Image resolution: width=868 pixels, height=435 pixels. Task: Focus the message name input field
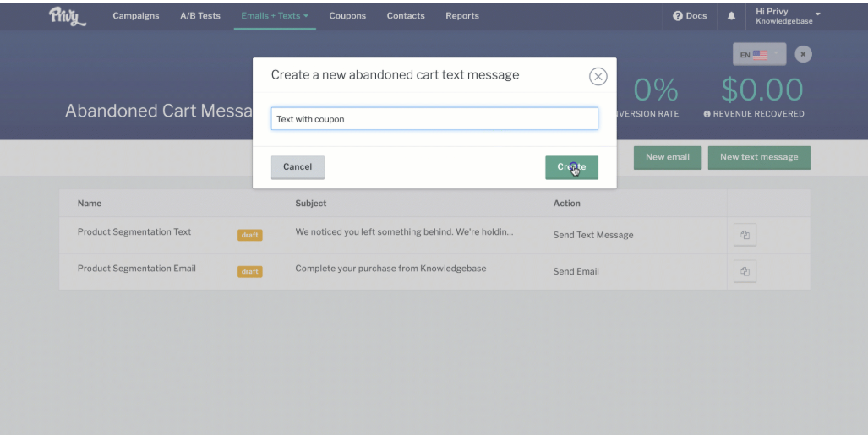click(434, 119)
